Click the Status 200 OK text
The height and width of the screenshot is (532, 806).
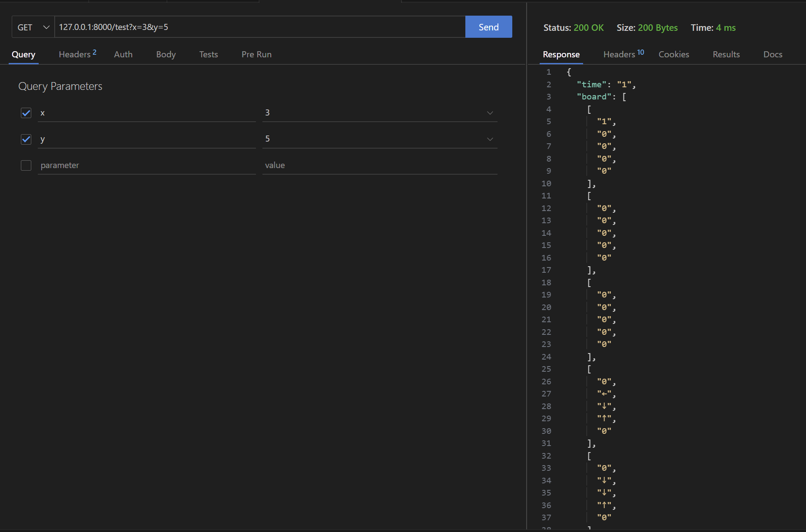574,28
